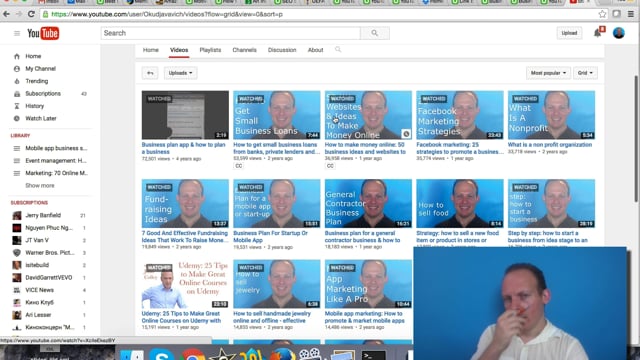Open the Fundraising Ideas thumbnail
The height and width of the screenshot is (360, 640).
coord(185,203)
